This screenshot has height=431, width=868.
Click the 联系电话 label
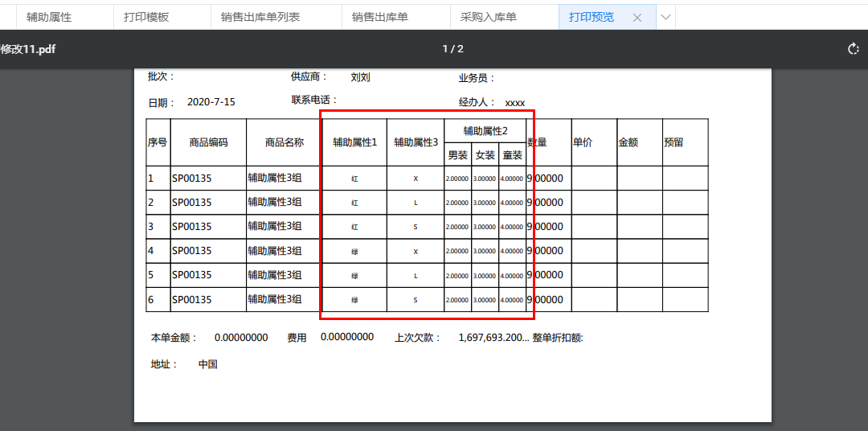point(314,101)
